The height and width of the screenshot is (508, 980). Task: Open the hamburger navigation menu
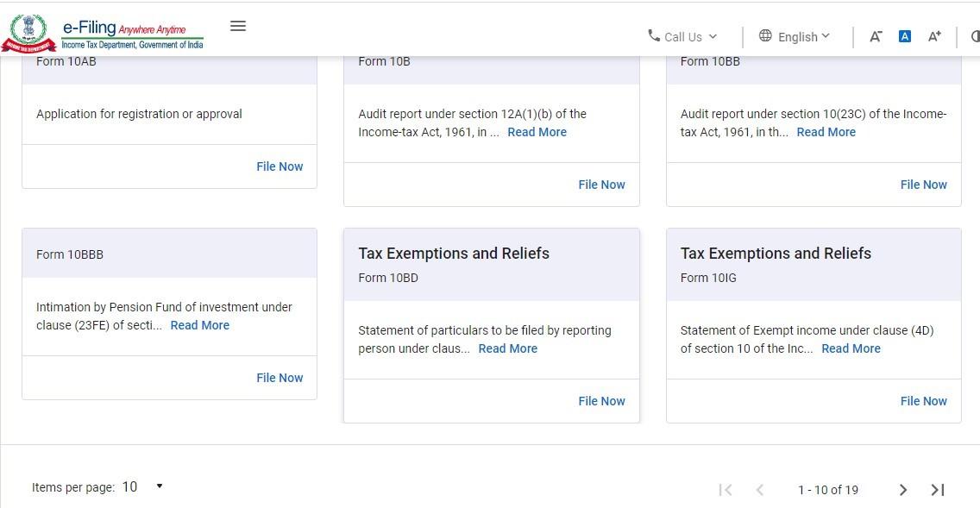tap(238, 26)
